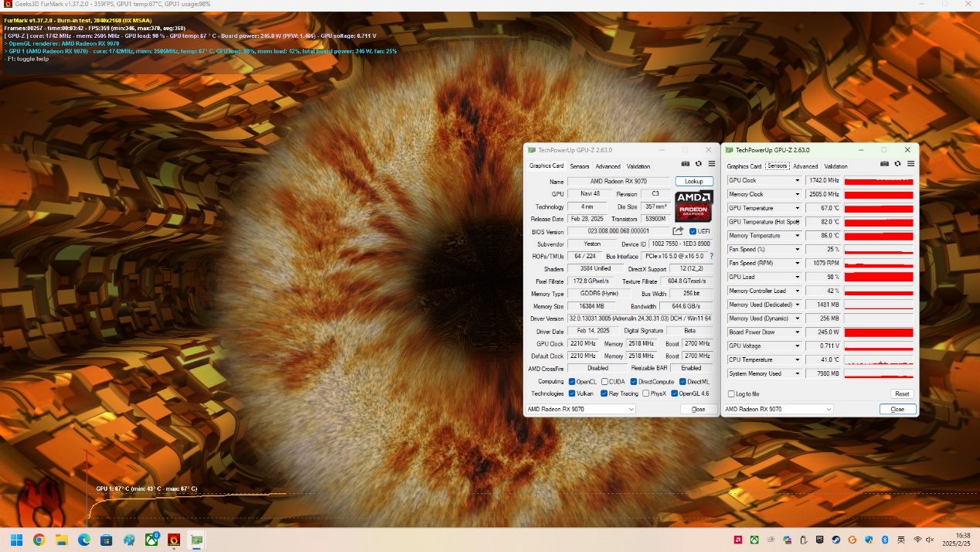Toggle the OpenGL 4.6 checkbox
The width and height of the screenshot is (980, 552).
(674, 394)
